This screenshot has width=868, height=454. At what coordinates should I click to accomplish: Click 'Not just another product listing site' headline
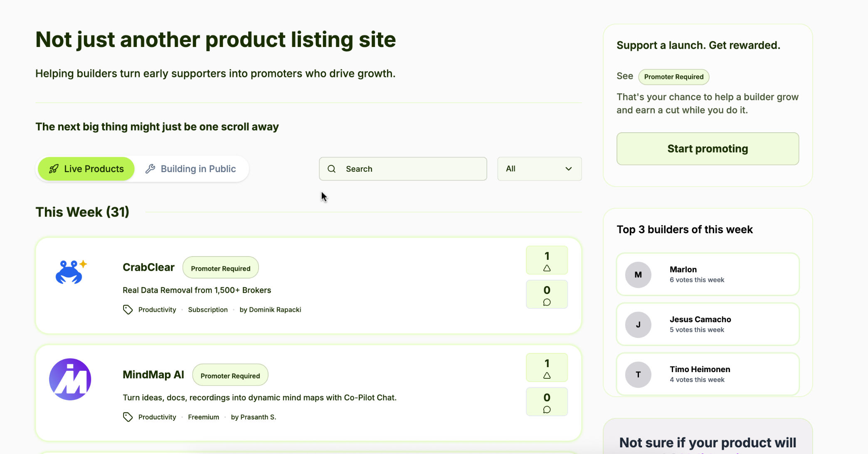[216, 40]
